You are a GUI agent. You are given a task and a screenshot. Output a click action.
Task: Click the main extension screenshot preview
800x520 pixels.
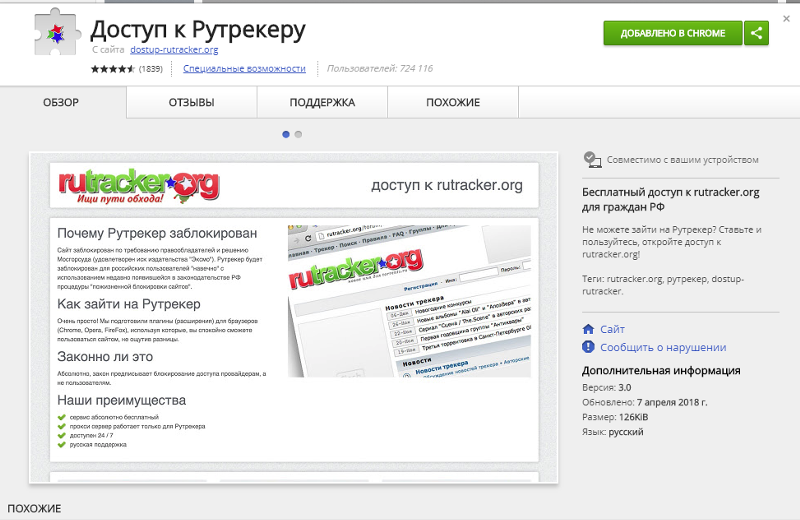(x=293, y=317)
